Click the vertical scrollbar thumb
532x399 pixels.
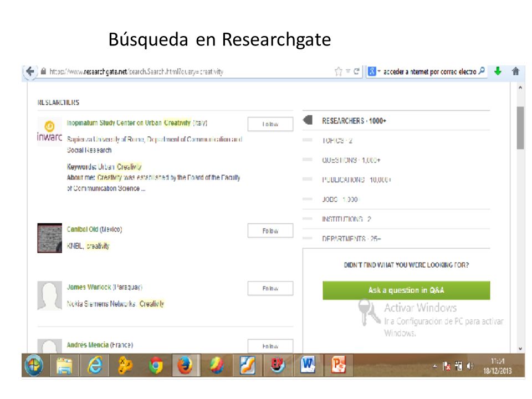click(520, 128)
